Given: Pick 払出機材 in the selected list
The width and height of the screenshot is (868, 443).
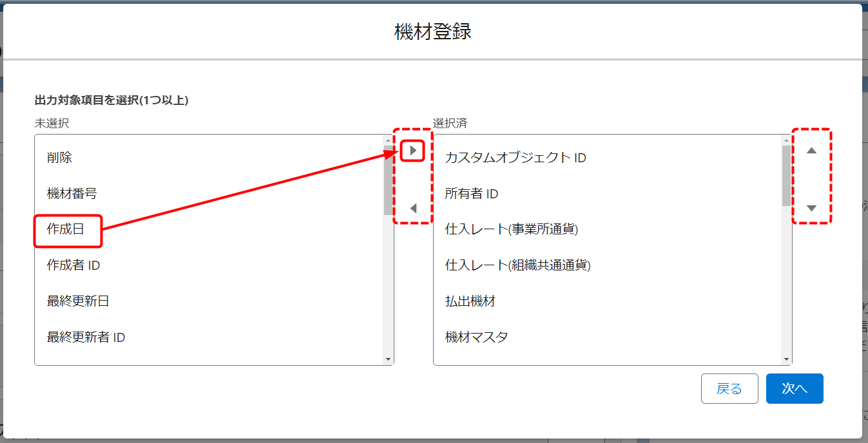Looking at the screenshot, I should click(470, 301).
